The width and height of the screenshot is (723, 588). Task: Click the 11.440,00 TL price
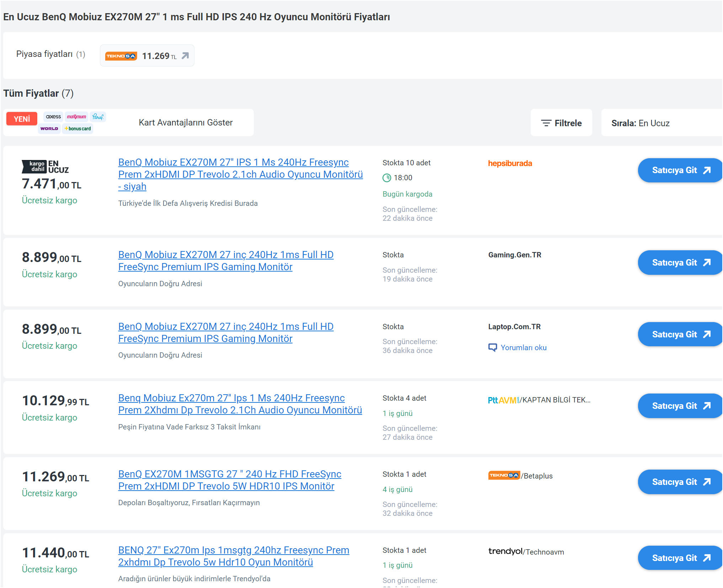[55, 553]
